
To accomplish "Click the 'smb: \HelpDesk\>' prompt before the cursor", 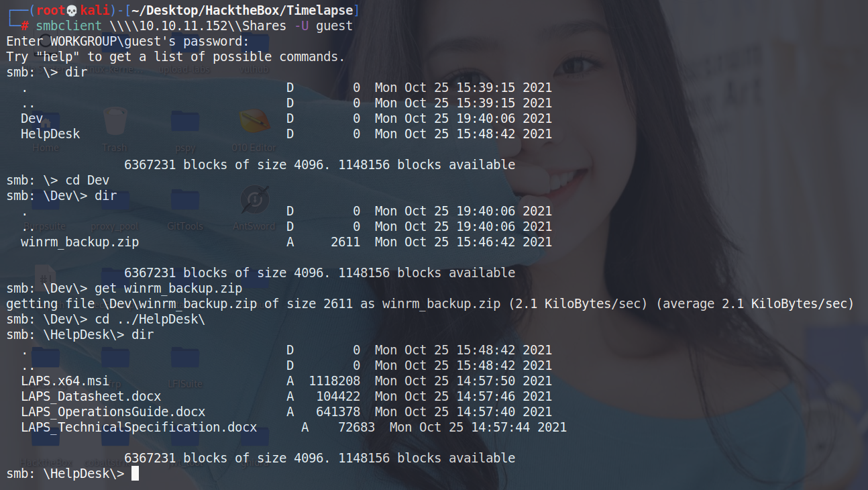I will click(x=65, y=474).
